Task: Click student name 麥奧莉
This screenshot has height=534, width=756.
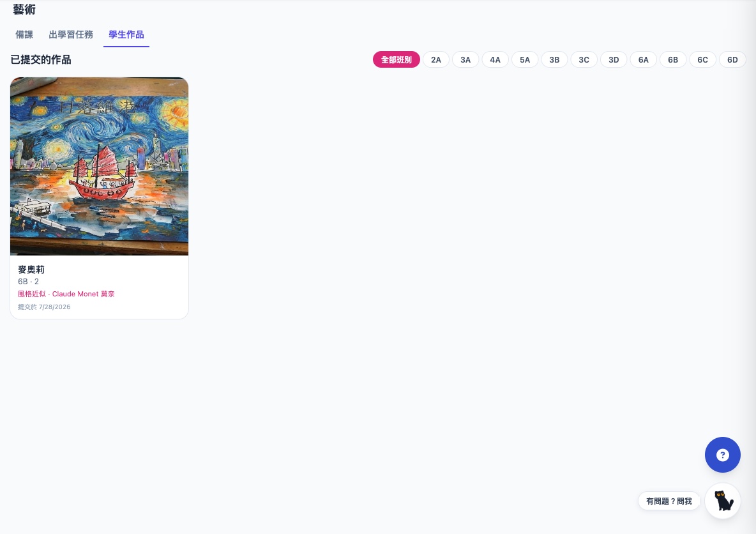Action: coord(31,270)
